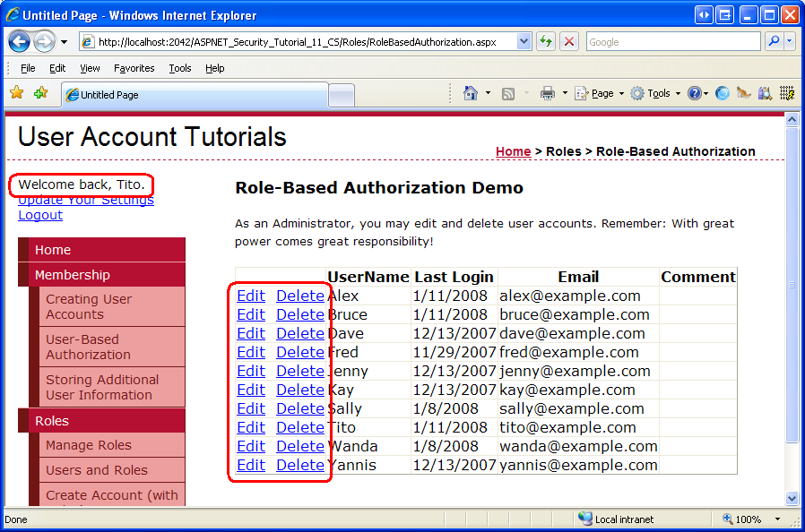Switch to the Untitled Page tab
Screen dimensions: 805x532
click(x=195, y=95)
